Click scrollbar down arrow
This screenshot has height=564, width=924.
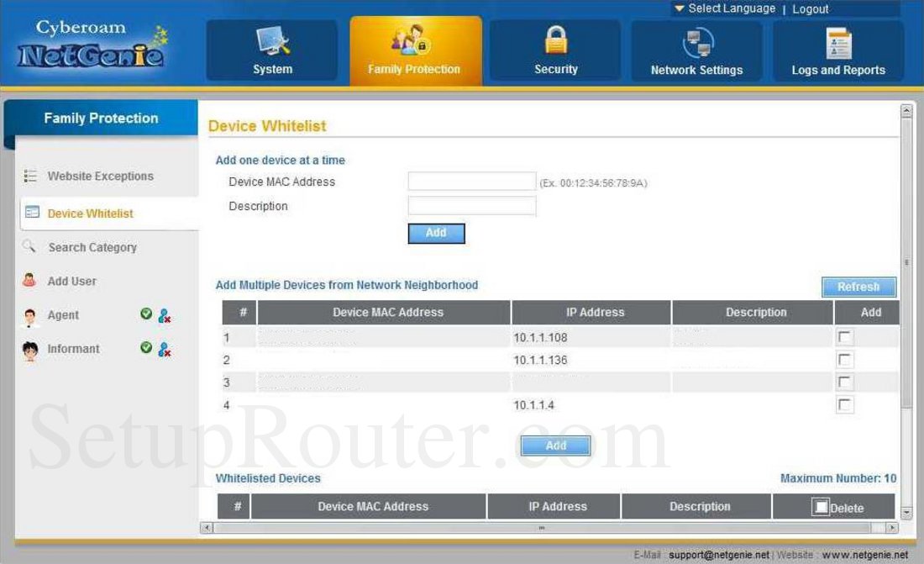(906, 512)
